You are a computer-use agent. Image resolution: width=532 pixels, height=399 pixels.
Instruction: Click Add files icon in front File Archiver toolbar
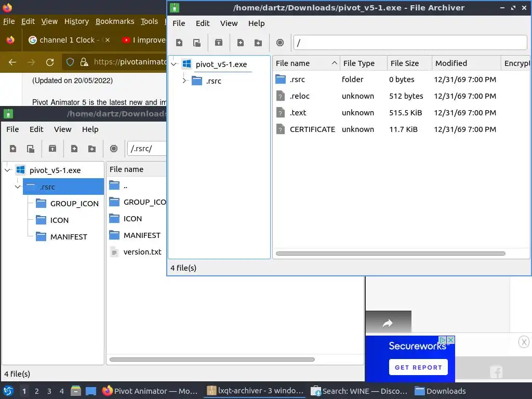coord(241,43)
